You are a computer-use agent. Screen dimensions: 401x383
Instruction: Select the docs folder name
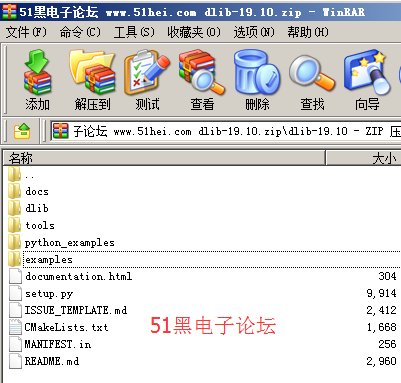(37, 192)
